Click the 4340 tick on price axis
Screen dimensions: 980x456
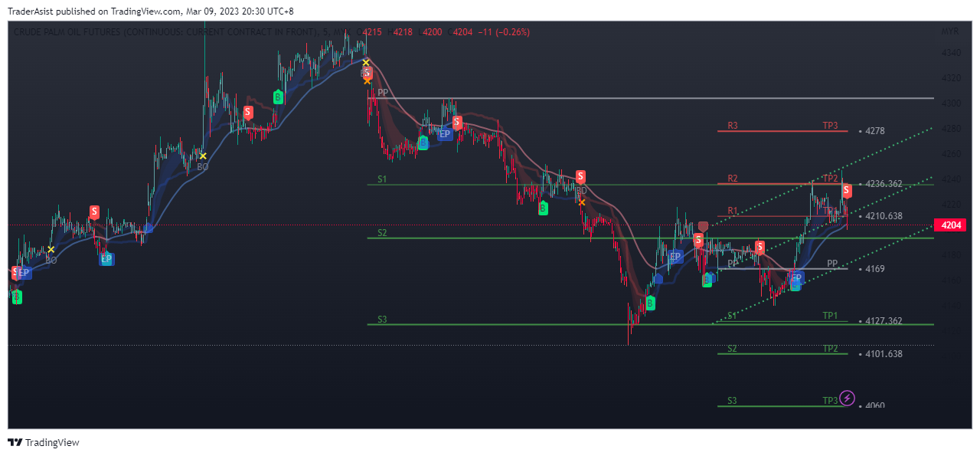951,53
